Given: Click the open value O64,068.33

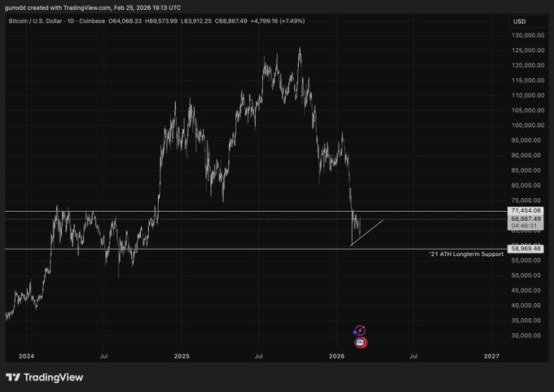Looking at the screenshot, I should (125, 21).
